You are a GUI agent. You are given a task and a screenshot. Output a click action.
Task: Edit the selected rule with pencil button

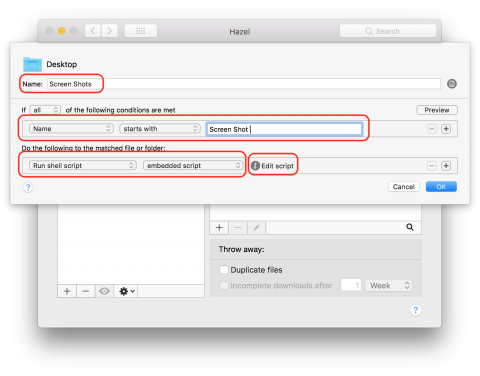(x=256, y=228)
